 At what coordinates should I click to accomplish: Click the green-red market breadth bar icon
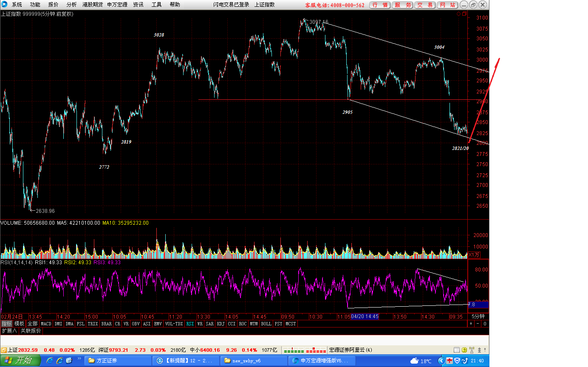305,350
